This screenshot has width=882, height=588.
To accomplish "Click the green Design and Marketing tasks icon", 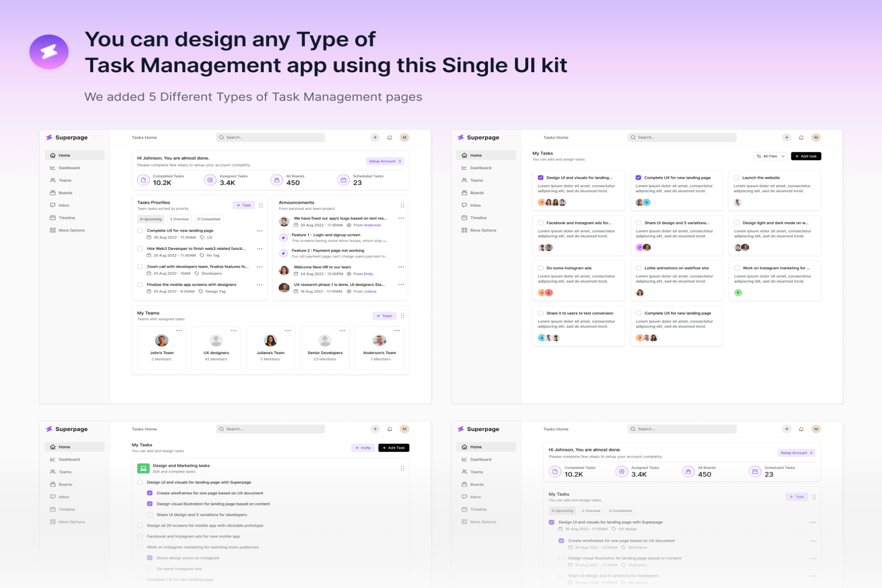I will click(x=143, y=468).
